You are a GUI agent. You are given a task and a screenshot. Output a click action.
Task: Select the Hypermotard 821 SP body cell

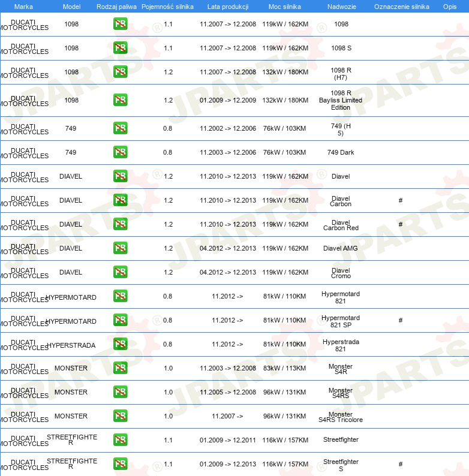[341, 321]
